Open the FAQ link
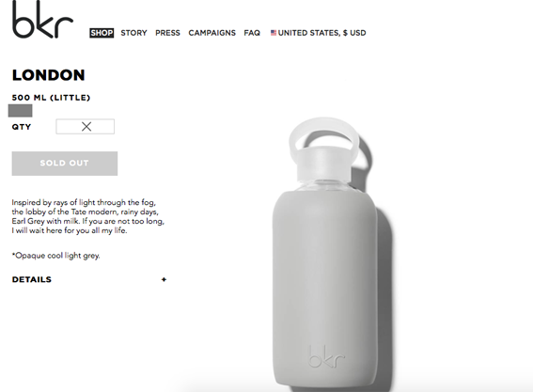 252,33
